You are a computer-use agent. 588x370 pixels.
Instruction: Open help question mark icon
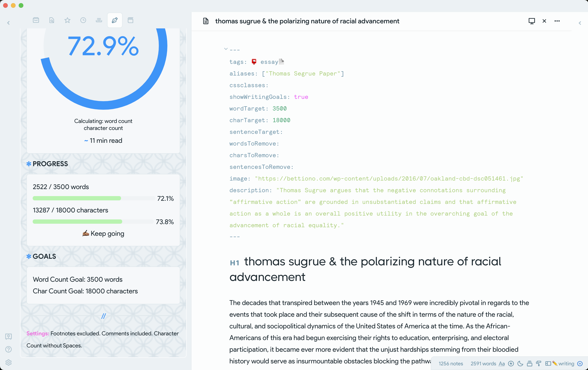pyautogui.click(x=9, y=350)
